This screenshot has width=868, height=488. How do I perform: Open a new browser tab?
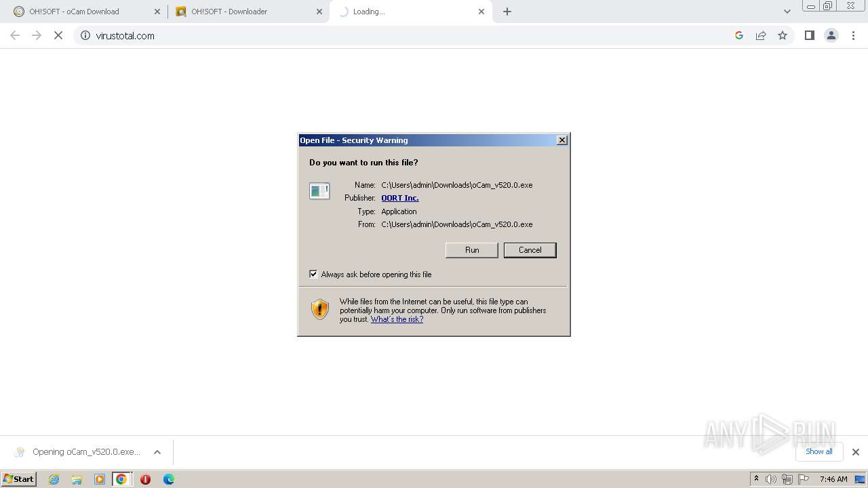click(507, 12)
